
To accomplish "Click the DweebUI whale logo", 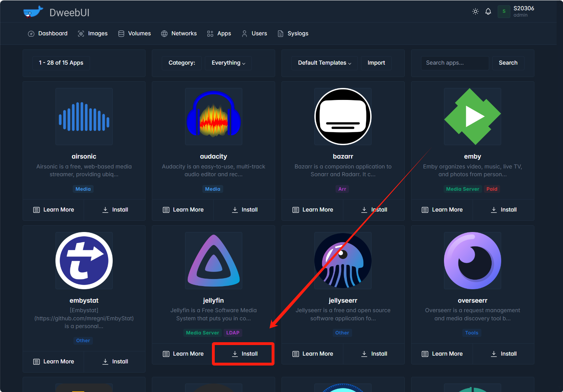I will point(33,12).
